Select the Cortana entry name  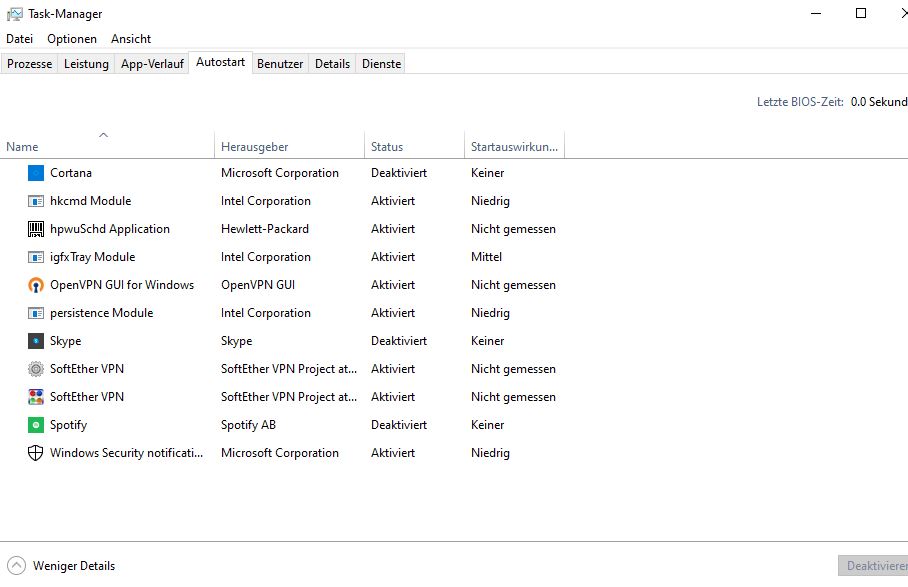pos(71,173)
